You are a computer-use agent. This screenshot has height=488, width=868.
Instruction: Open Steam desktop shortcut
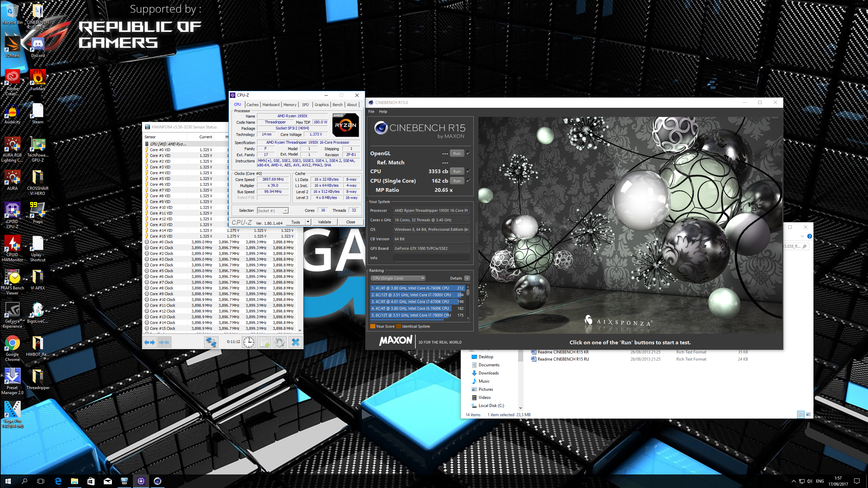(38, 113)
